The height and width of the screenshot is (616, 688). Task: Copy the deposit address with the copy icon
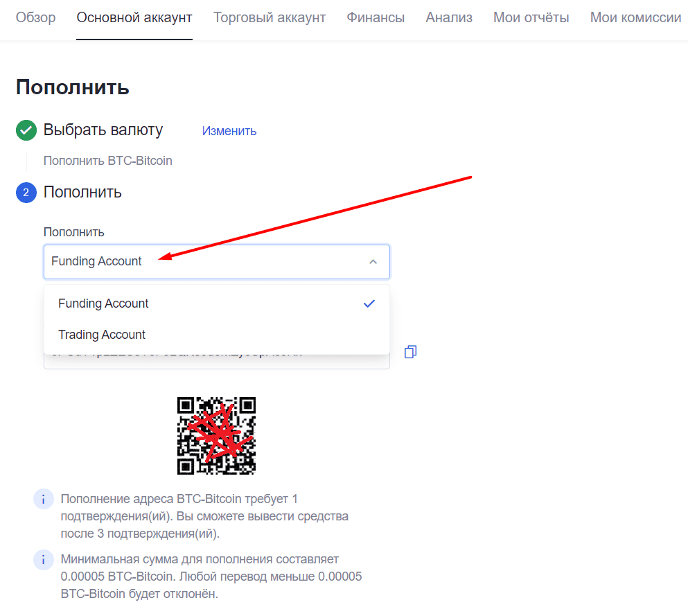tap(410, 352)
